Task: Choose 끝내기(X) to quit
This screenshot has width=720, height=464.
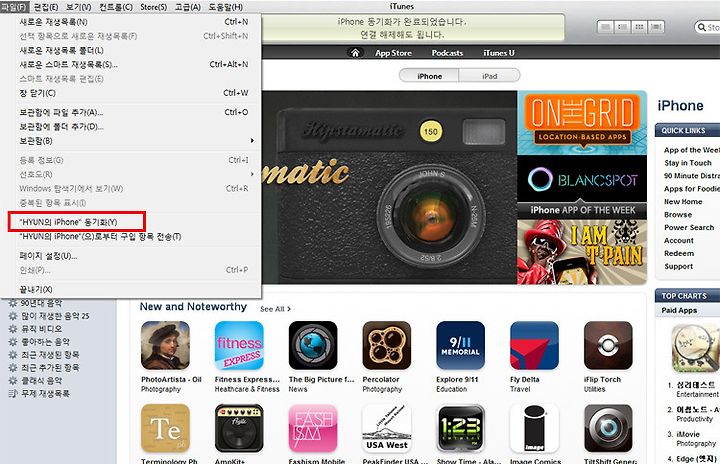Action: point(131,289)
